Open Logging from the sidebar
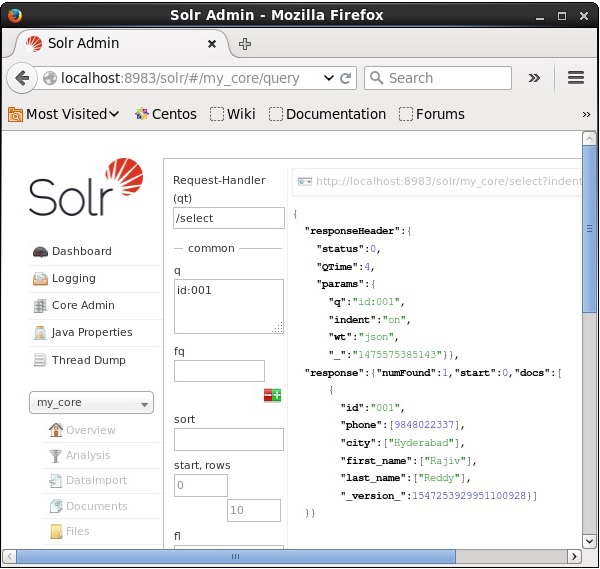 pyautogui.click(x=73, y=279)
